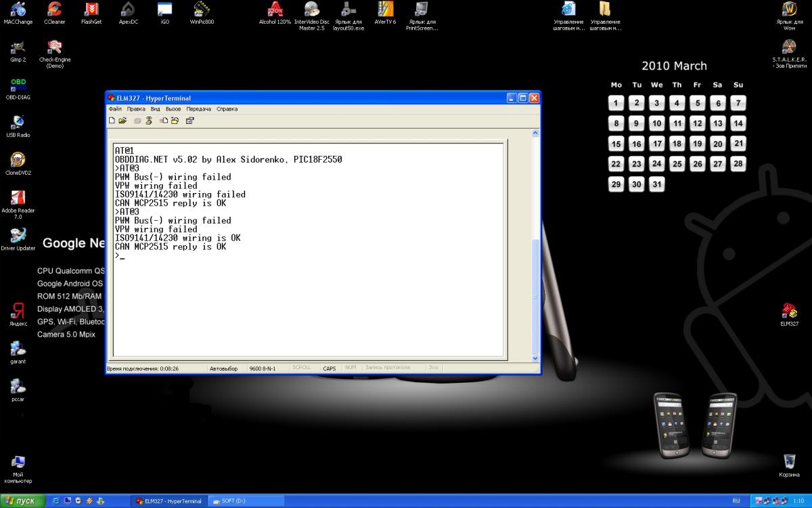Open connection Properties from the toolbar
812x508 pixels.
[190, 121]
